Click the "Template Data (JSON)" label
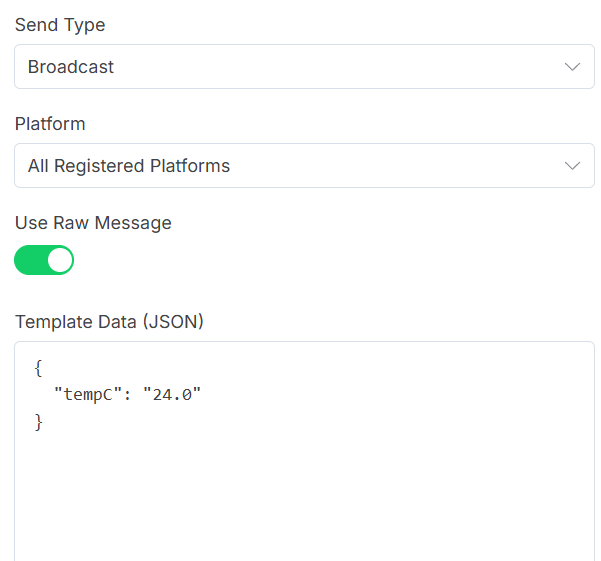 pos(109,322)
